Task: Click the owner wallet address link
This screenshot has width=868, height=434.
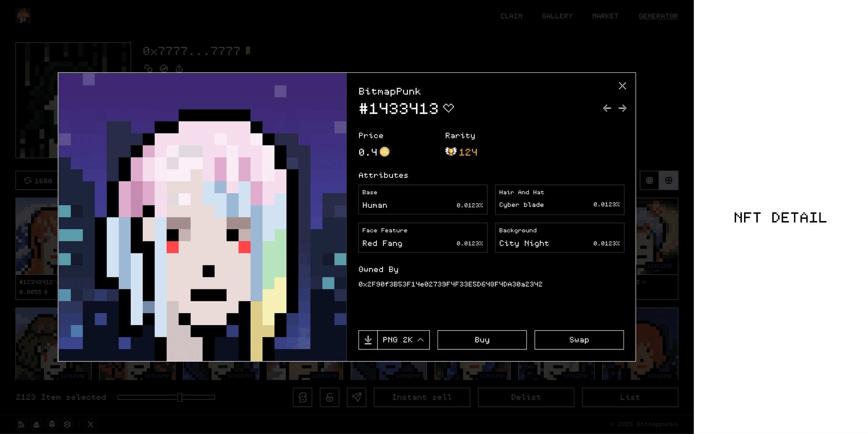Action: tap(450, 284)
